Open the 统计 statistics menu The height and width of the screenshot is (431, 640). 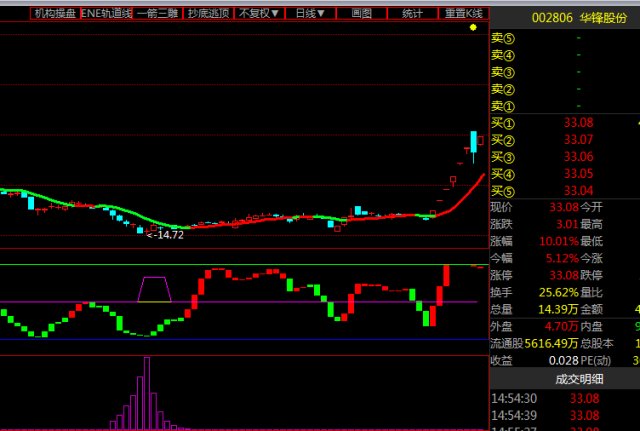pos(412,13)
